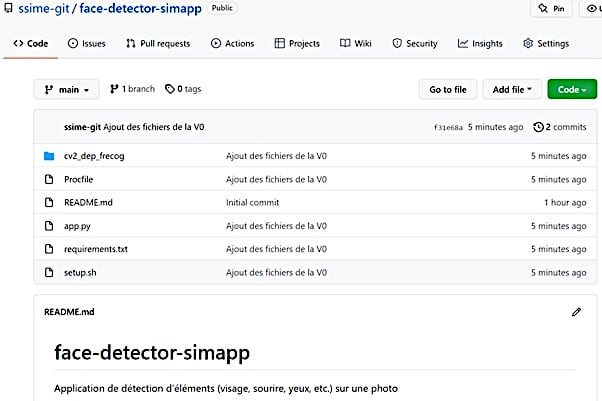This screenshot has height=401, width=602.
Task: Open commit message in the setup.sh row
Action: pyautogui.click(x=276, y=272)
